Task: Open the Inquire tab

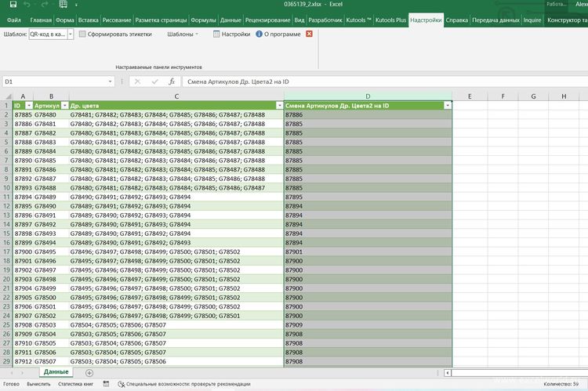Action: [532, 20]
